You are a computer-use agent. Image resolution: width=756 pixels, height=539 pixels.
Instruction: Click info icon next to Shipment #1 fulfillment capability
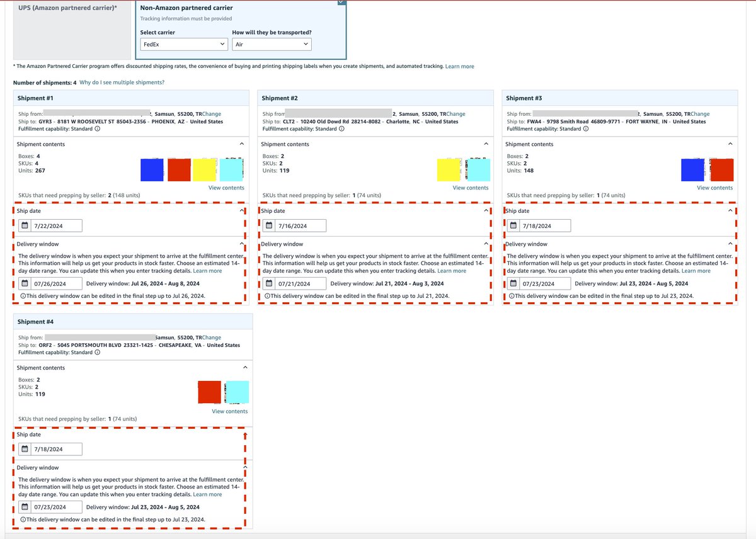coord(98,129)
